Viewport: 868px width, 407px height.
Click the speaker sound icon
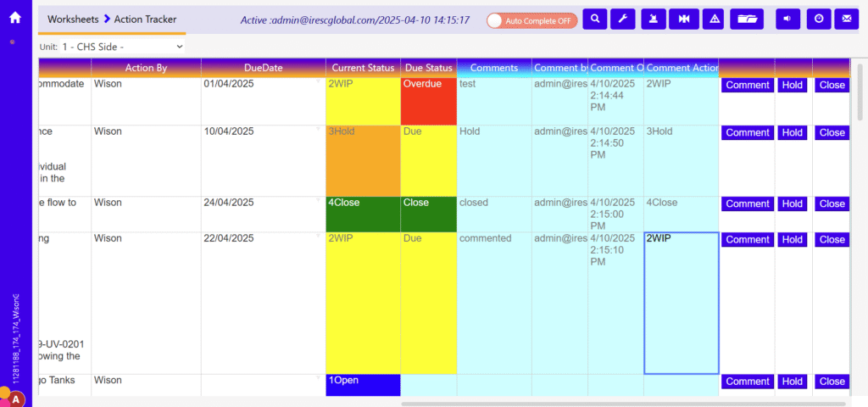click(x=788, y=19)
